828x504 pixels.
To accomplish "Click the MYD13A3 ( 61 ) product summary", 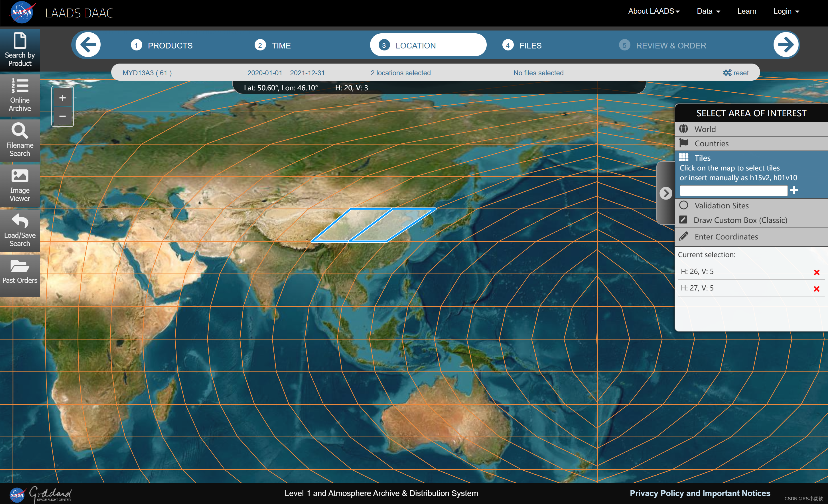I will (x=147, y=73).
